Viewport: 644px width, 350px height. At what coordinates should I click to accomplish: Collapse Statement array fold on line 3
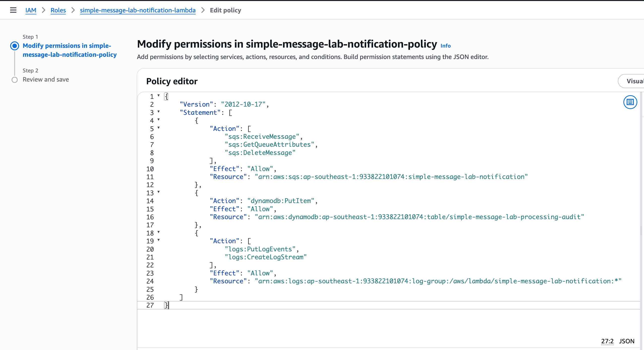click(158, 112)
